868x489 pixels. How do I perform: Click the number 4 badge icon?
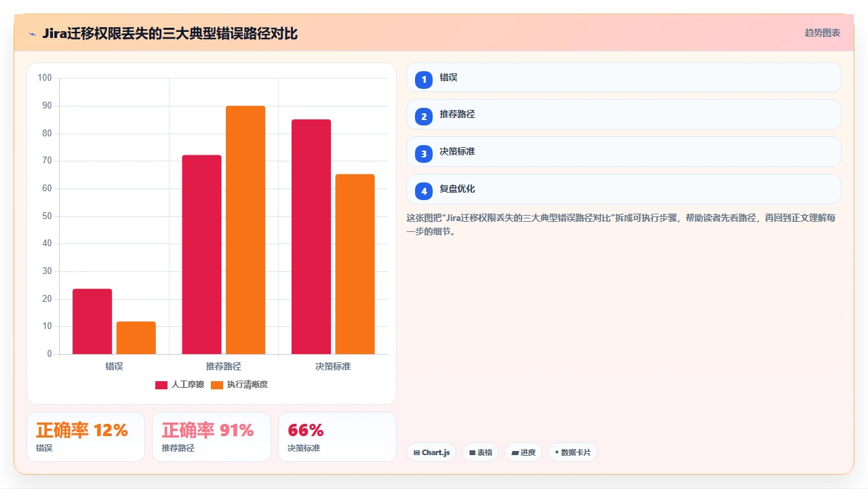click(424, 191)
